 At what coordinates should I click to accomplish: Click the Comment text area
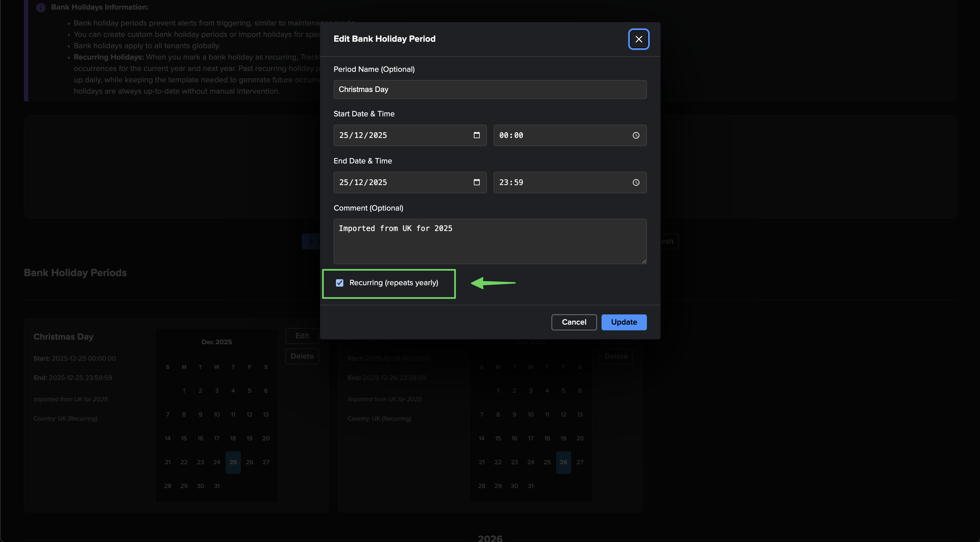[x=490, y=241]
